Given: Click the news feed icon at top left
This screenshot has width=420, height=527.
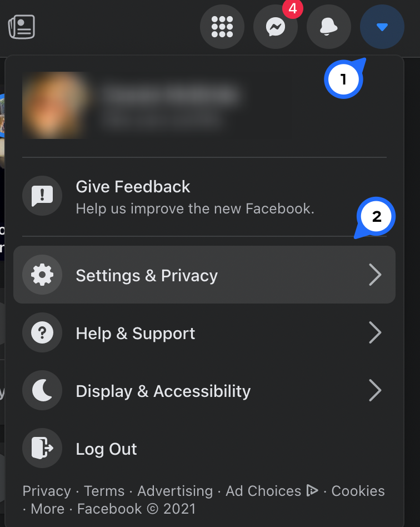Looking at the screenshot, I should coord(22,27).
